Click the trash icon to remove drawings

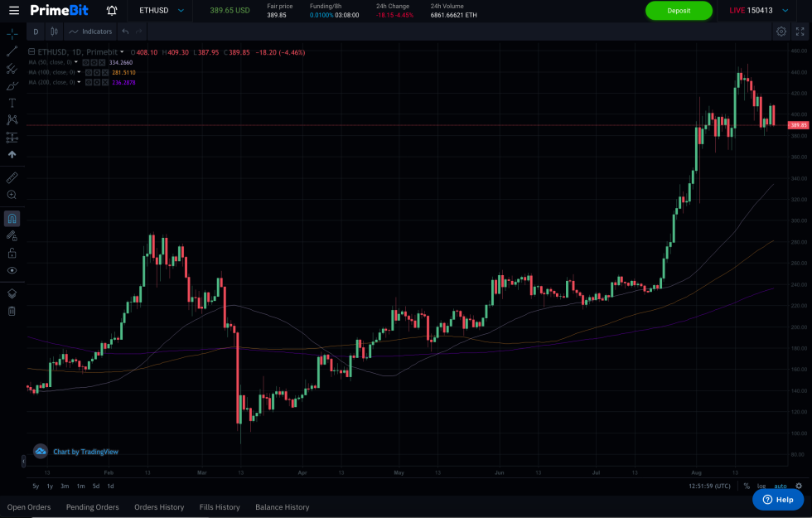12,311
